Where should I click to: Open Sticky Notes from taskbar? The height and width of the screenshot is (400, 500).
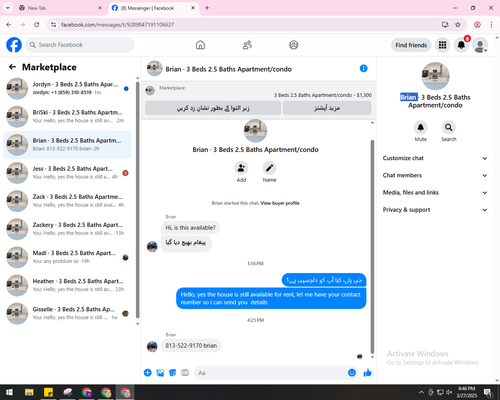coord(49,392)
